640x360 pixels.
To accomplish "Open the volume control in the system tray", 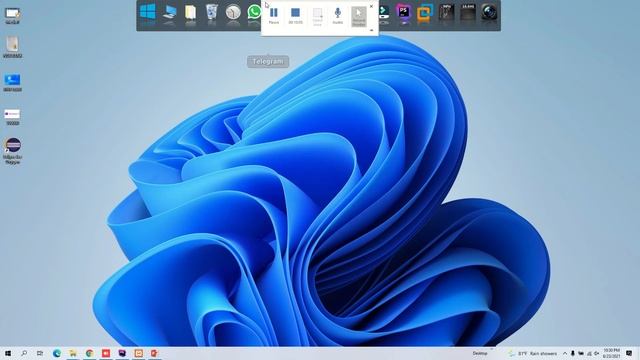I will click(597, 353).
